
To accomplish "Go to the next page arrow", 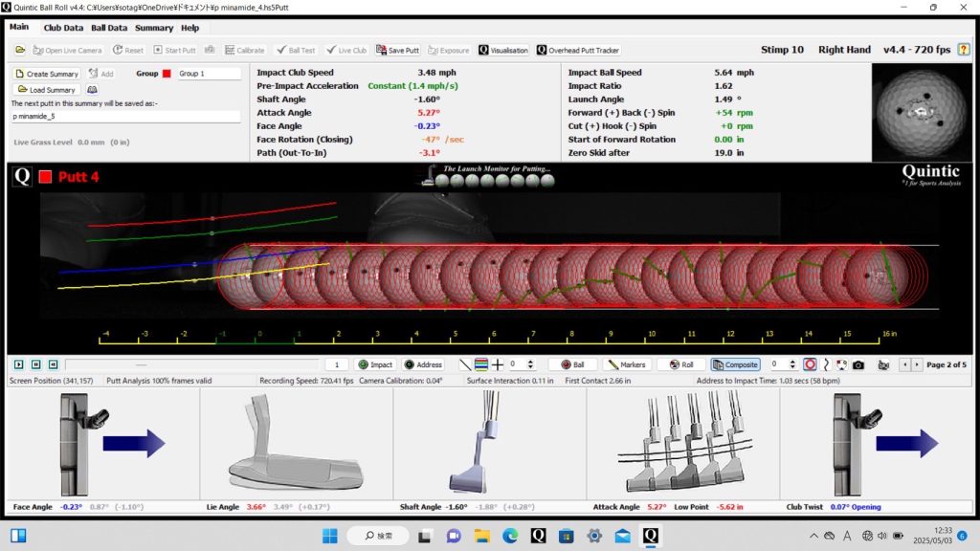I will (919, 364).
